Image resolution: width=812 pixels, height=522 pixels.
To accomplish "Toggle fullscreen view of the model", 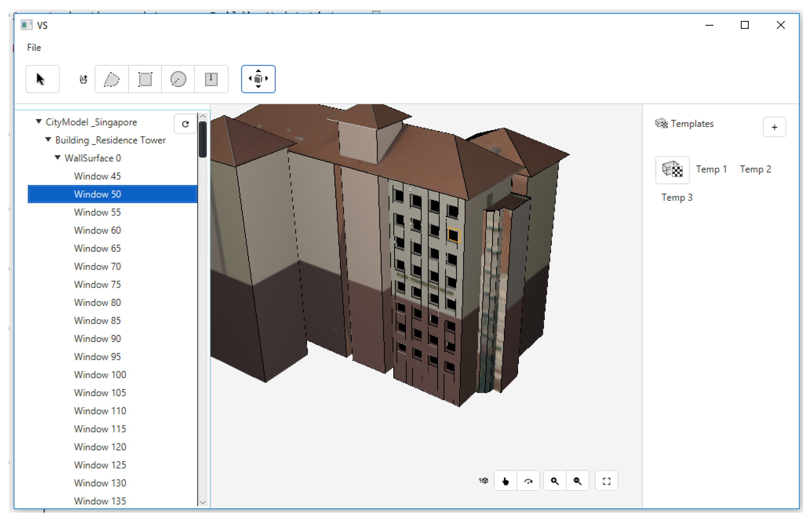I will [606, 481].
